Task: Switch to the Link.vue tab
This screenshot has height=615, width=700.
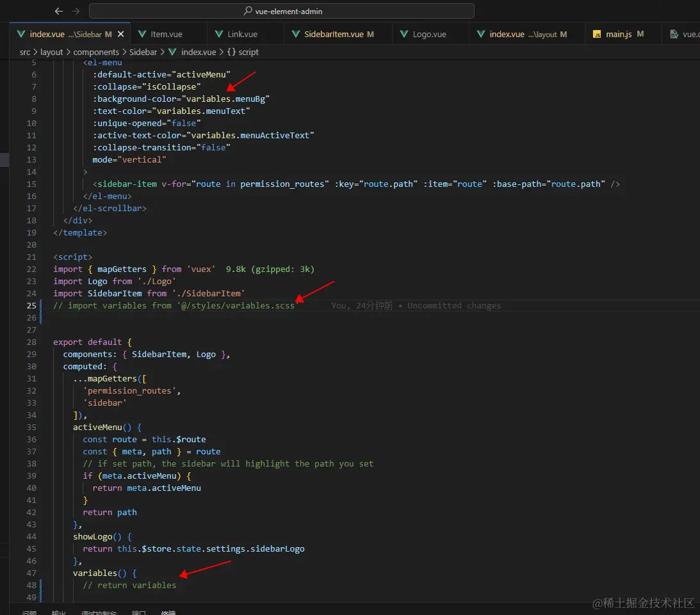Action: [x=243, y=35]
